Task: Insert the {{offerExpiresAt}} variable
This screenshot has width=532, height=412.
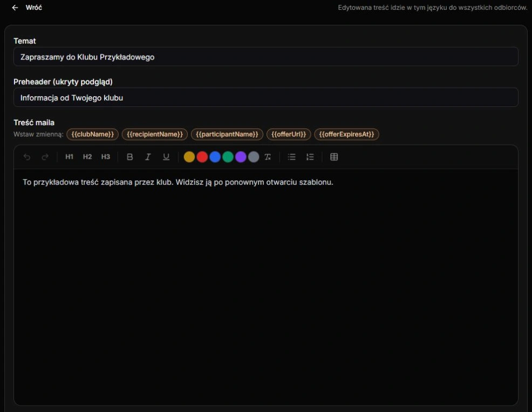Action: pyautogui.click(x=347, y=134)
